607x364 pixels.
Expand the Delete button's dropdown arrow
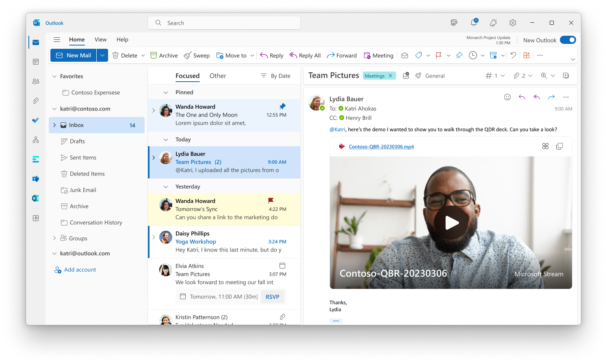[x=143, y=55]
